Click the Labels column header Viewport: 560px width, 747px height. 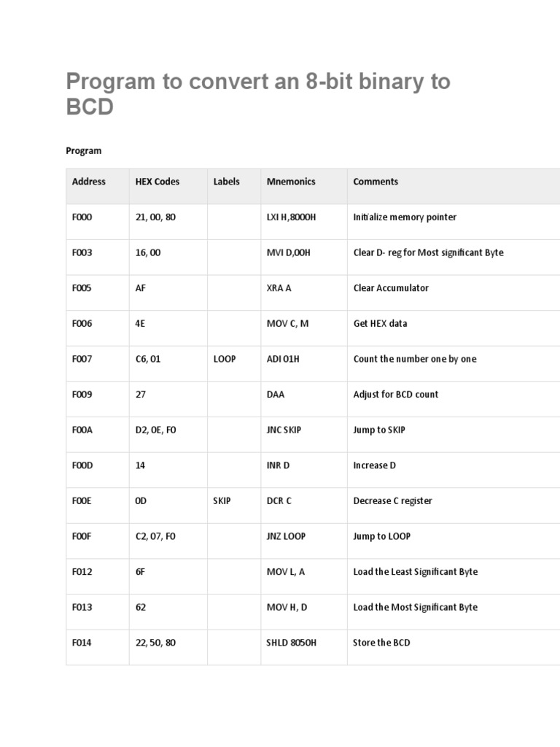(x=227, y=182)
